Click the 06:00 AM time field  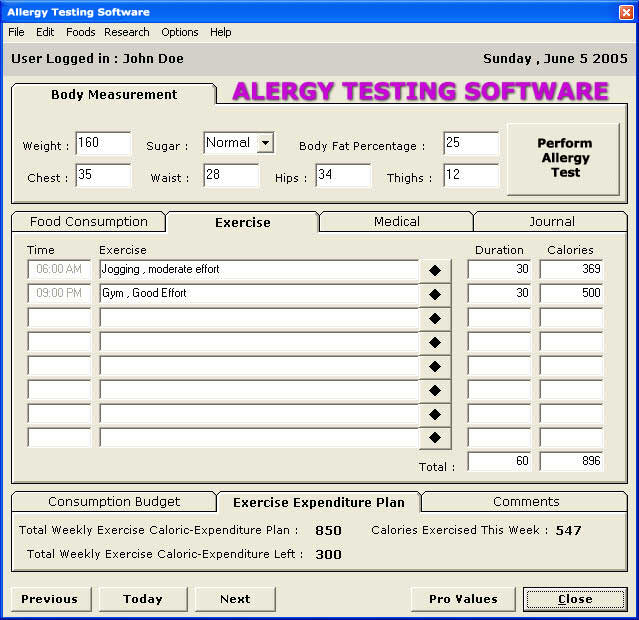pyautogui.click(x=59, y=269)
